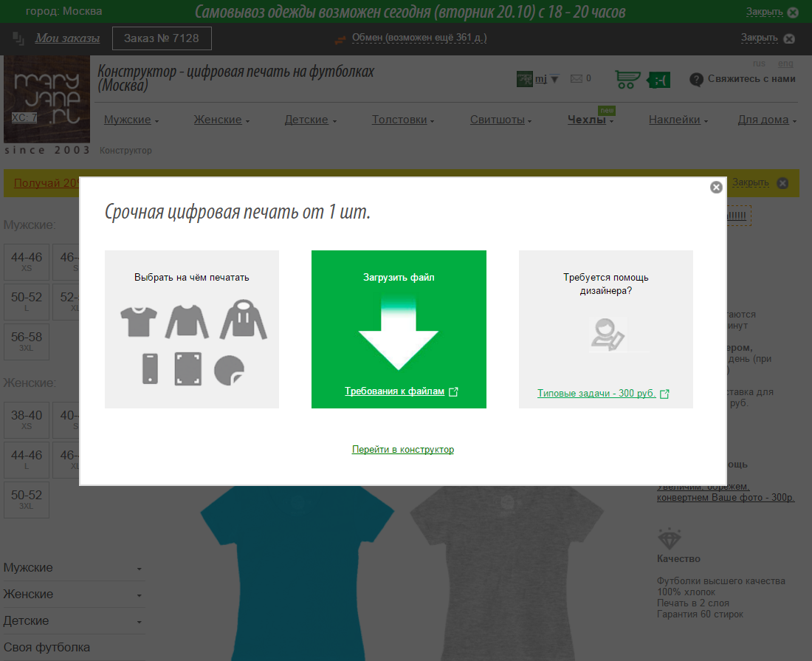Pick the hoodie product icon
812x661 pixels.
(244, 320)
